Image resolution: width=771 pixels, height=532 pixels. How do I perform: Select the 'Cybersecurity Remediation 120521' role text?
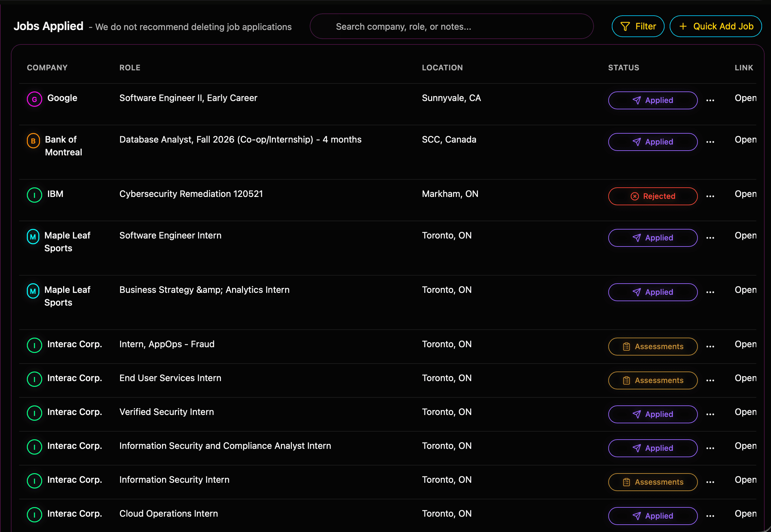(191, 194)
